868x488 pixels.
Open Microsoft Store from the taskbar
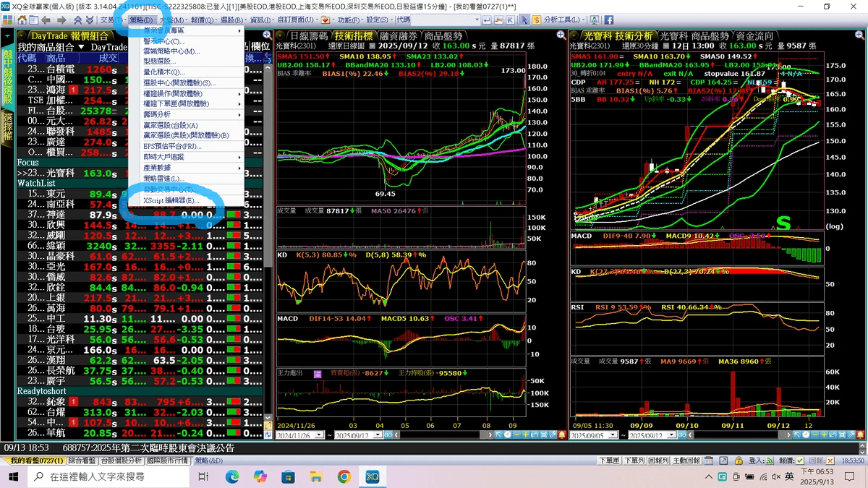pos(288,476)
